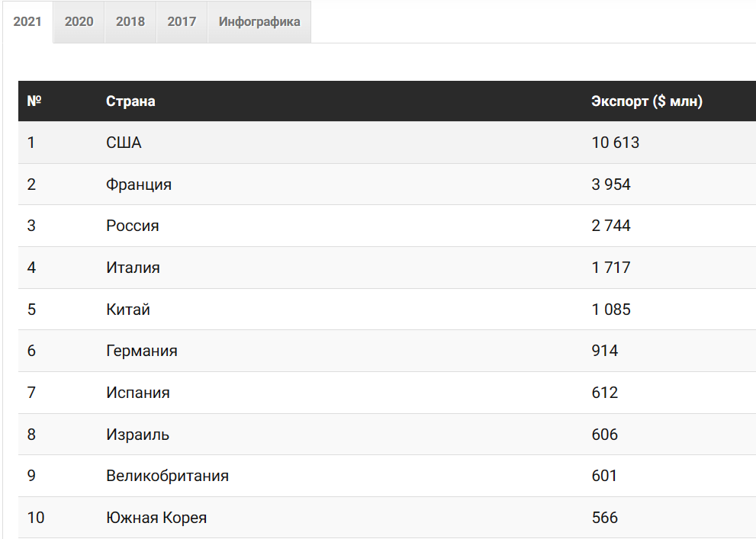
Task: Select the Германия row
Action: pyautogui.click(x=388, y=351)
